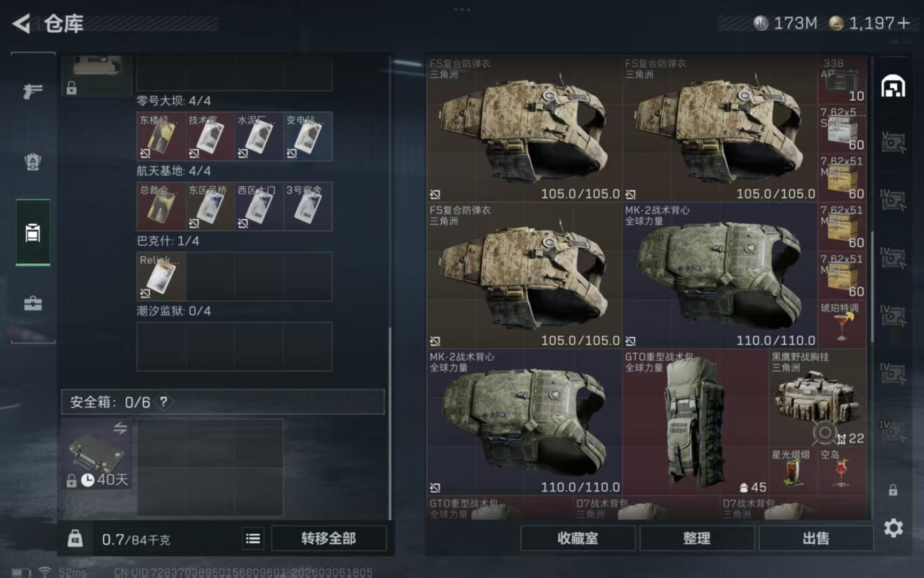Viewport: 924px width, 578px height.
Task: Click the 转移全部 button
Action: coord(328,538)
